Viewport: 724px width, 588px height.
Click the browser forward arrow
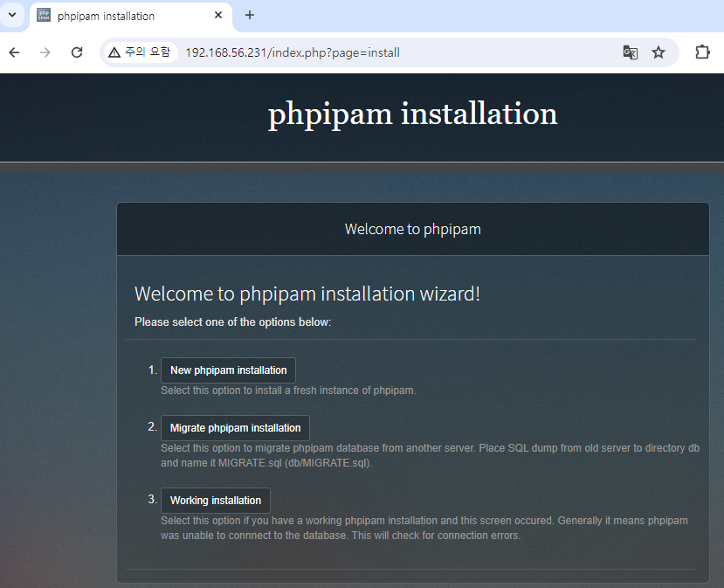point(45,52)
